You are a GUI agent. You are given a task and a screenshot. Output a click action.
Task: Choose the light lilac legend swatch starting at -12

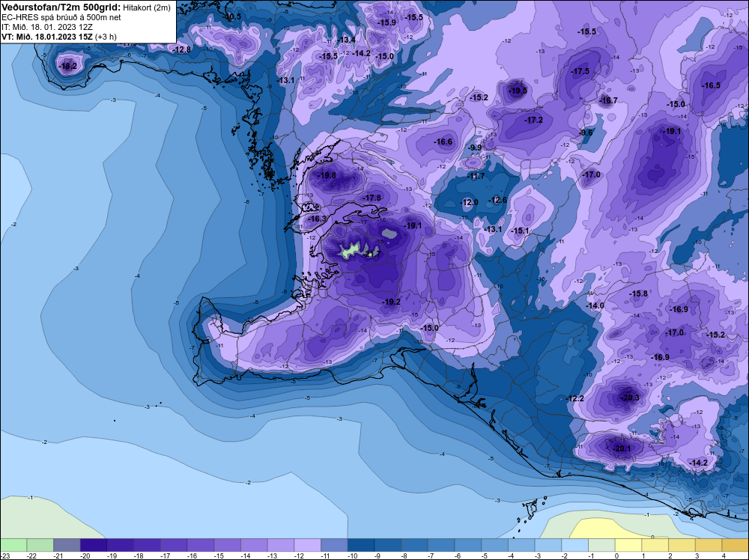point(308,544)
